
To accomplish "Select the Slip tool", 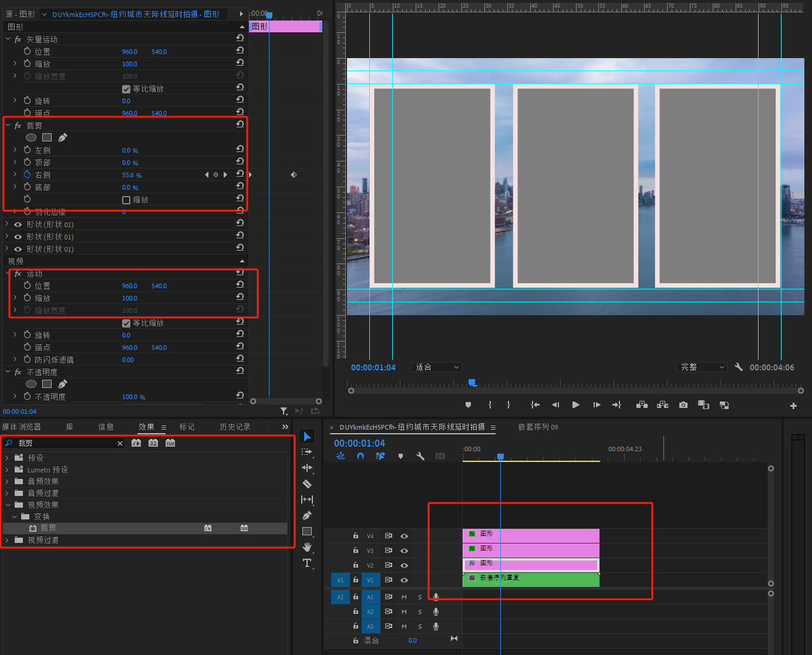I will coord(307,499).
